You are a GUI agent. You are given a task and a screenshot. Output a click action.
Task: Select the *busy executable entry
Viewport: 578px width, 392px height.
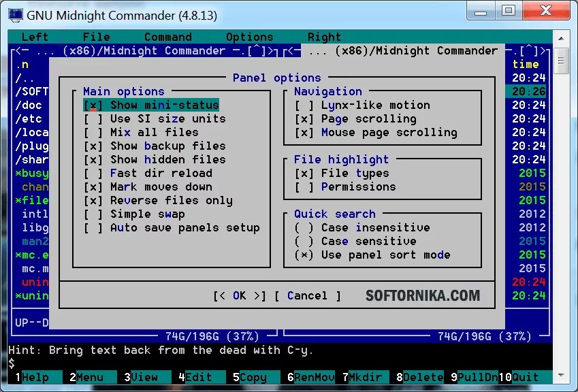32,173
